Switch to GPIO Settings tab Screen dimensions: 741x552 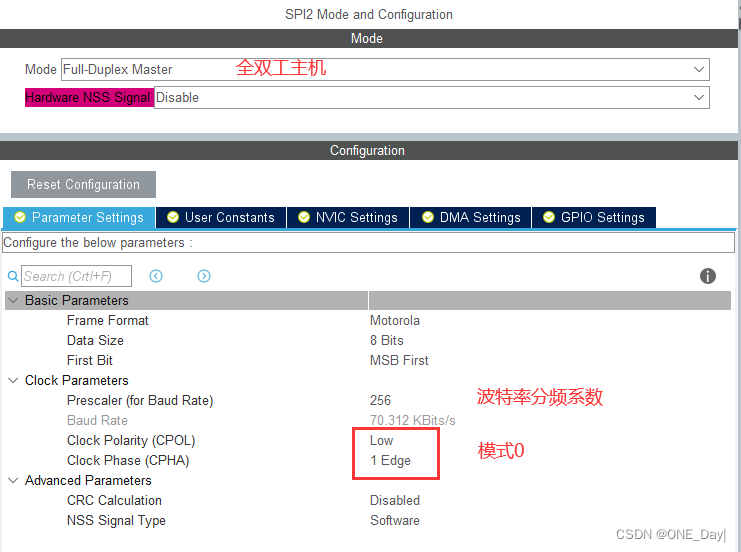(x=594, y=217)
